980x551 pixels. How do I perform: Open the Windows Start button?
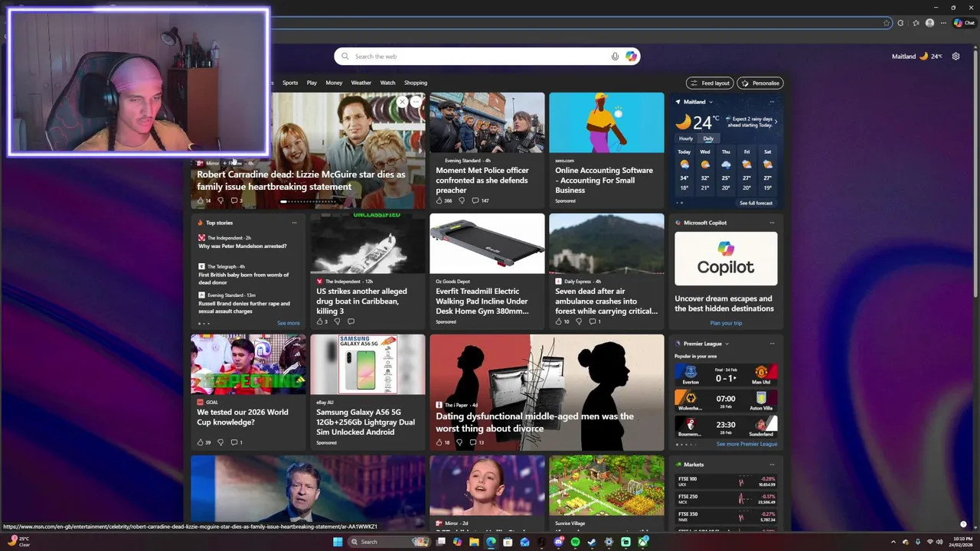click(338, 542)
